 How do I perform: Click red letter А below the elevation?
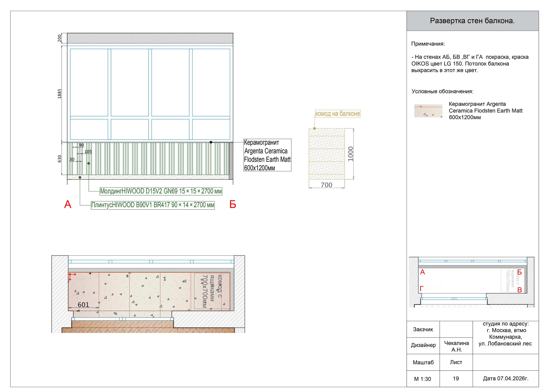68,205
